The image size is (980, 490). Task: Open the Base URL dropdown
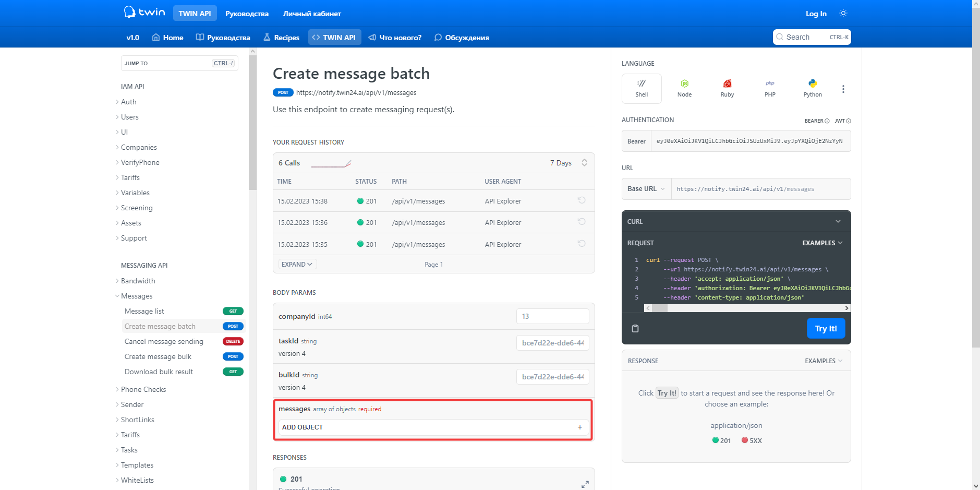click(646, 189)
